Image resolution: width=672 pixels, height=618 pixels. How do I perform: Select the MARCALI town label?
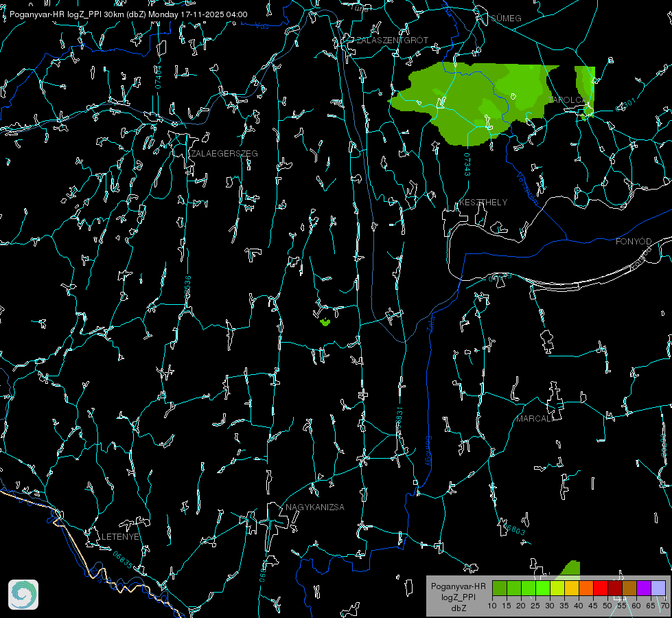point(535,419)
